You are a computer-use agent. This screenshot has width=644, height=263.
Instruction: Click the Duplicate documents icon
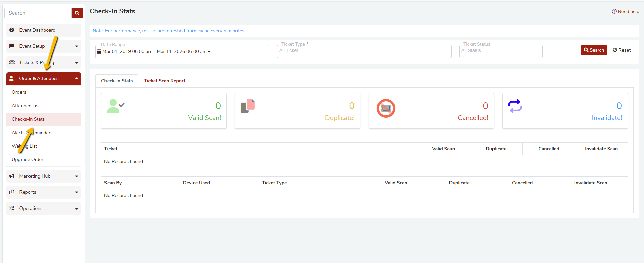[x=248, y=106]
